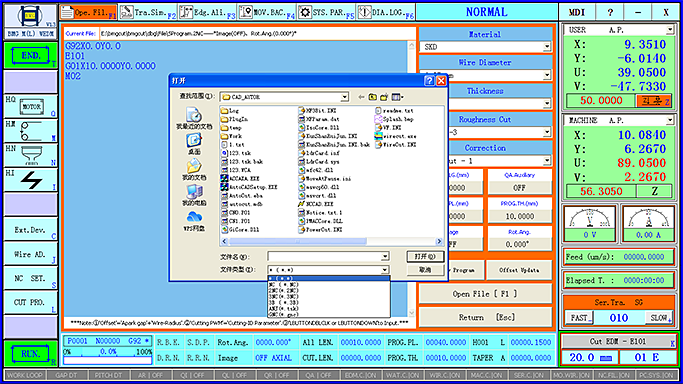Image resolution: width=683 pixels, height=384 pixels.
Task: Toggle QI | OFF switch
Action: [193, 375]
